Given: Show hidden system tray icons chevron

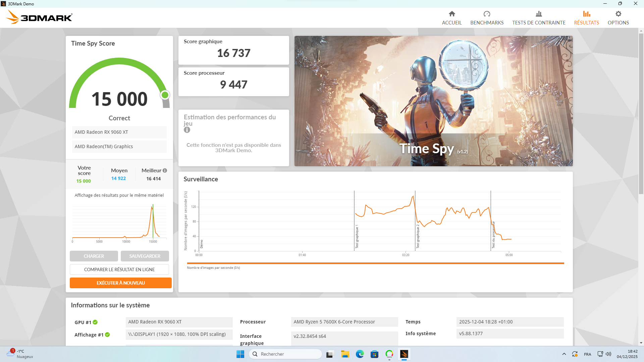Looking at the screenshot, I should 564,354.
